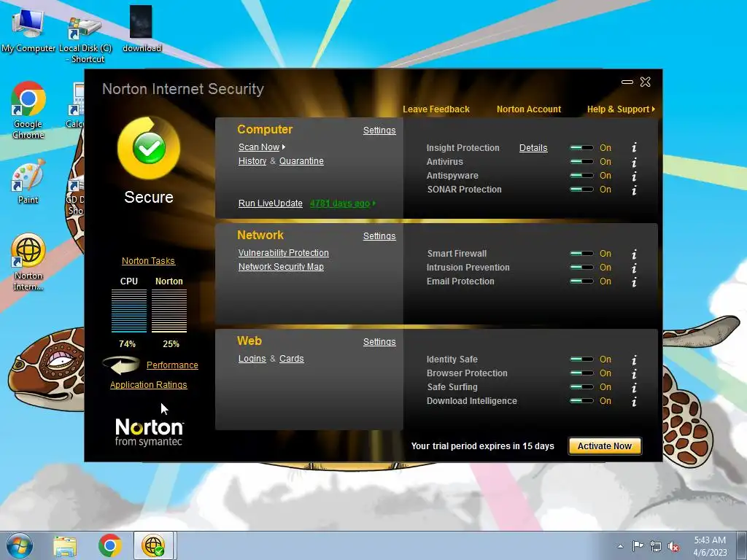
Task: Click info icon for Smart Firewall
Action: 634,254
